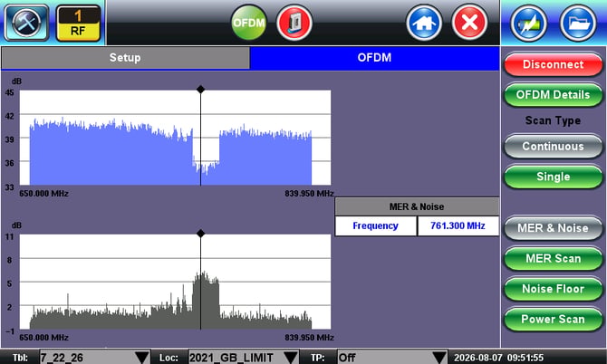Select the OFDM tab

point(374,58)
